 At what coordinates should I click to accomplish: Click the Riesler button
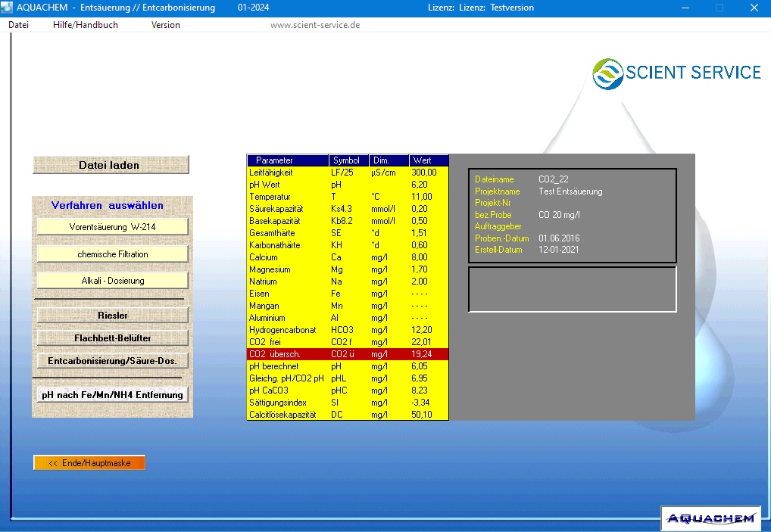click(113, 316)
